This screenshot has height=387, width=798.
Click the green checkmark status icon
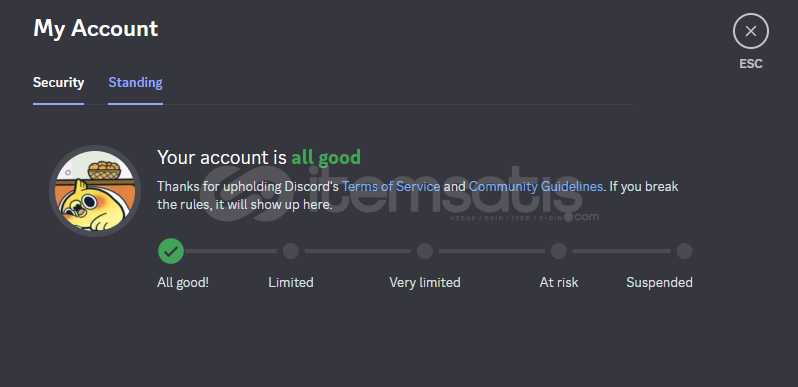click(171, 251)
